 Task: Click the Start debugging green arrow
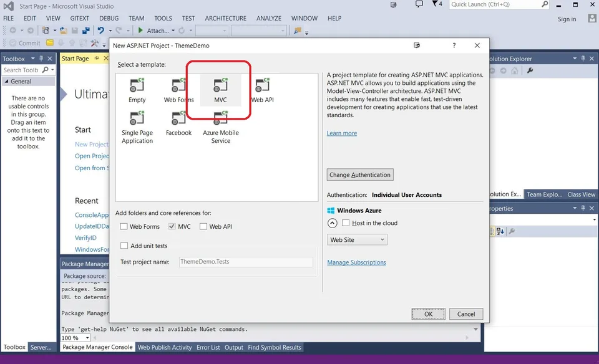[140, 30]
